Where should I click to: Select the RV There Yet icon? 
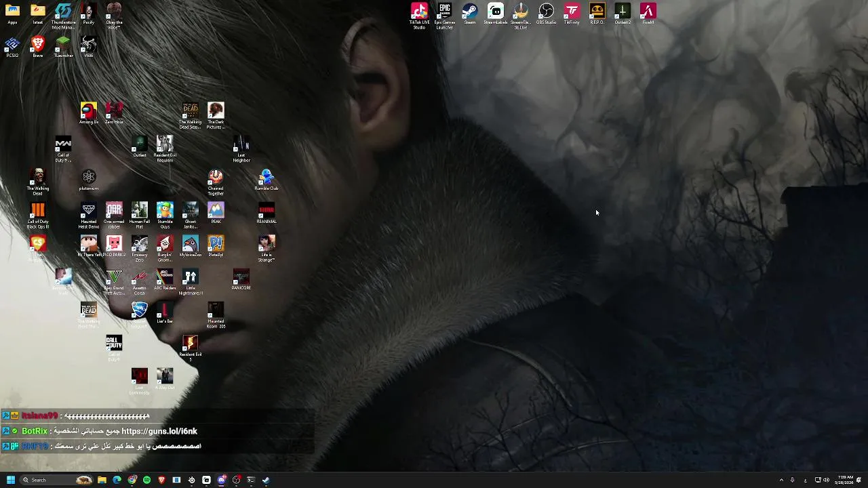coord(88,246)
